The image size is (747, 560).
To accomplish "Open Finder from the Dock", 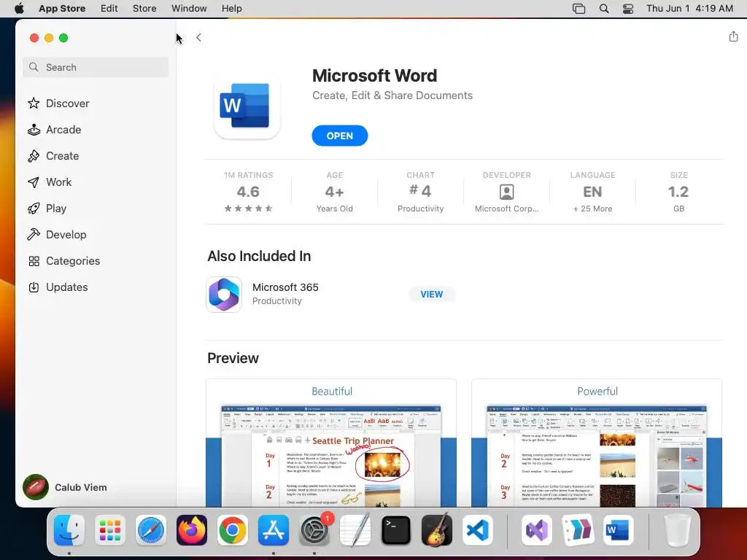I will [69, 530].
